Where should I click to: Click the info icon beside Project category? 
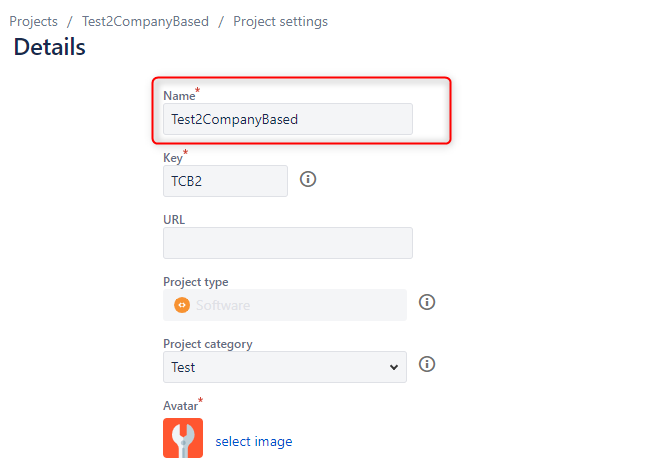click(x=427, y=364)
